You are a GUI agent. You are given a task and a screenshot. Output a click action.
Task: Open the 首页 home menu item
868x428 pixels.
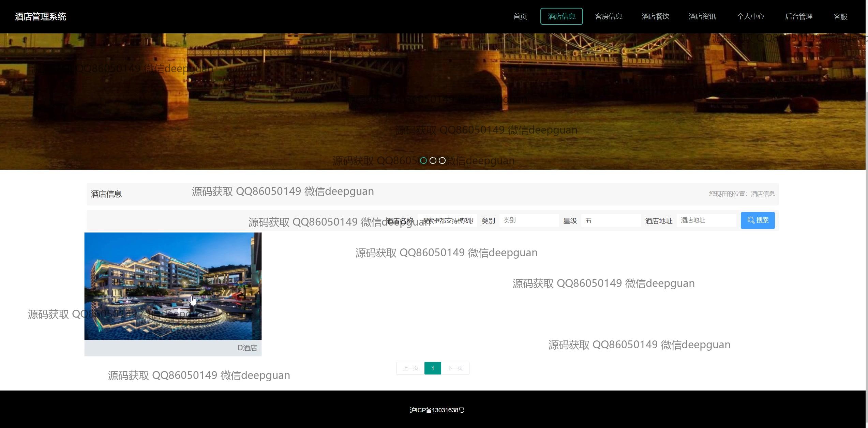[x=520, y=16]
